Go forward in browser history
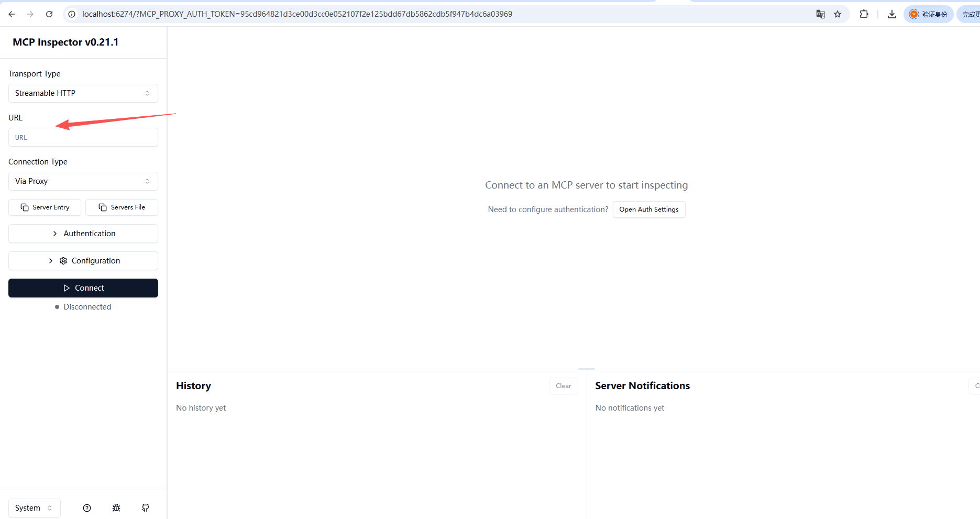The image size is (980, 519). 30,14
